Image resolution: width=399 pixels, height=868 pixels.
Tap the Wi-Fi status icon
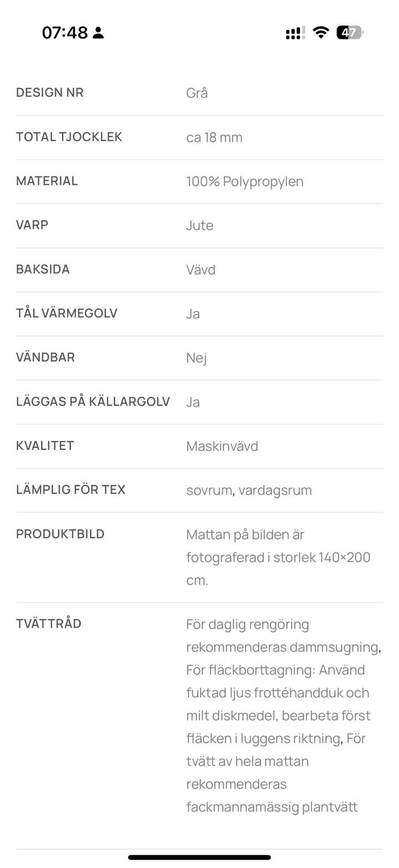tap(320, 32)
